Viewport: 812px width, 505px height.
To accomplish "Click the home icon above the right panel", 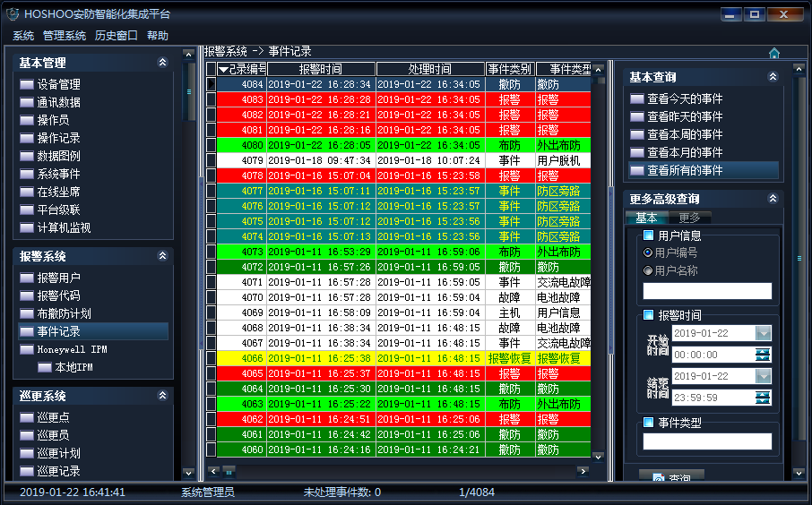I will point(774,53).
